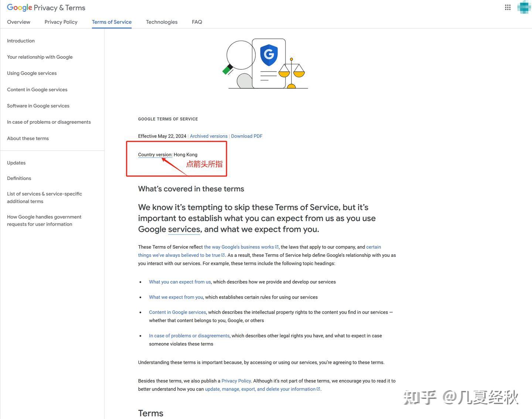This screenshot has width=532, height=419.
Task: Open Your relationship with Google section
Action: pyautogui.click(x=40, y=57)
